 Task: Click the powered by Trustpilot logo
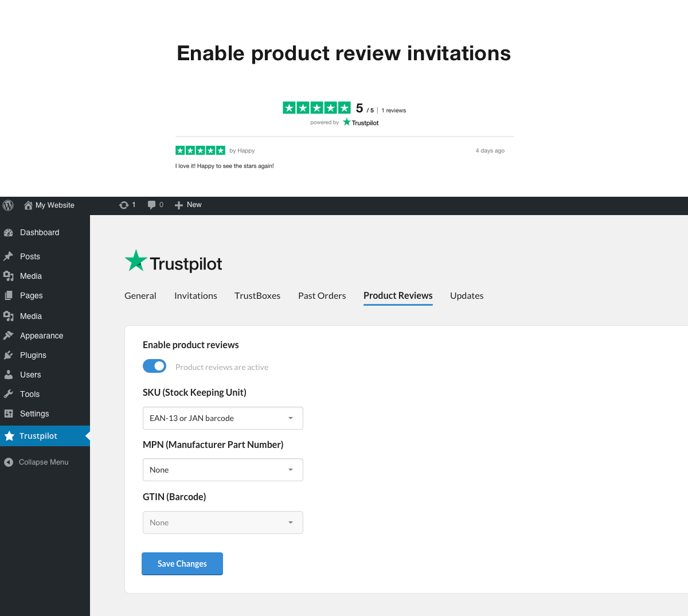click(x=361, y=122)
